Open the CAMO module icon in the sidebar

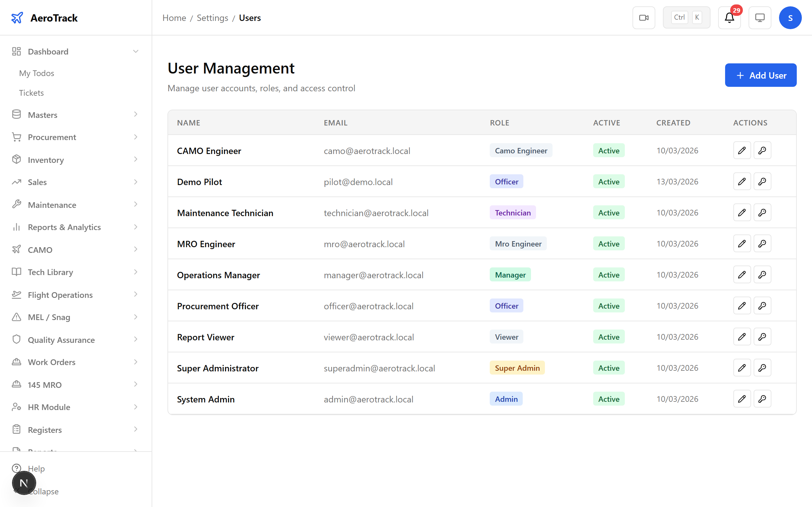pyautogui.click(x=16, y=249)
